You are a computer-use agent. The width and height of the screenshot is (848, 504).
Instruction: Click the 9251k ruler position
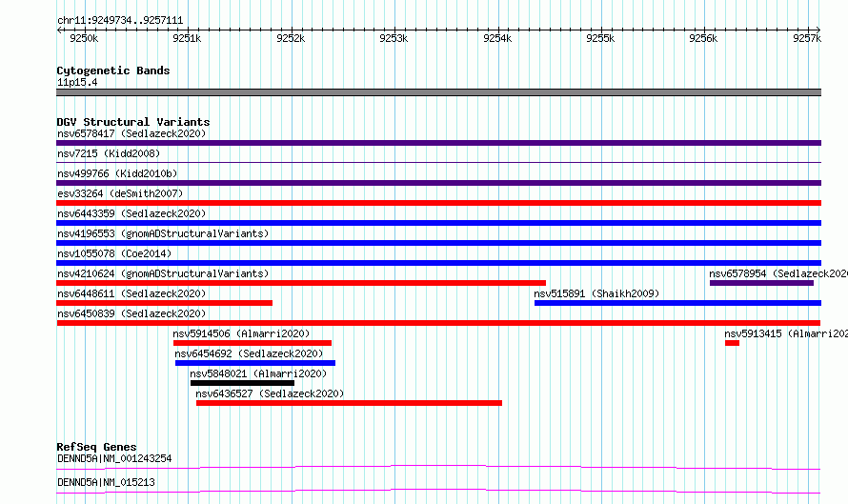187,38
